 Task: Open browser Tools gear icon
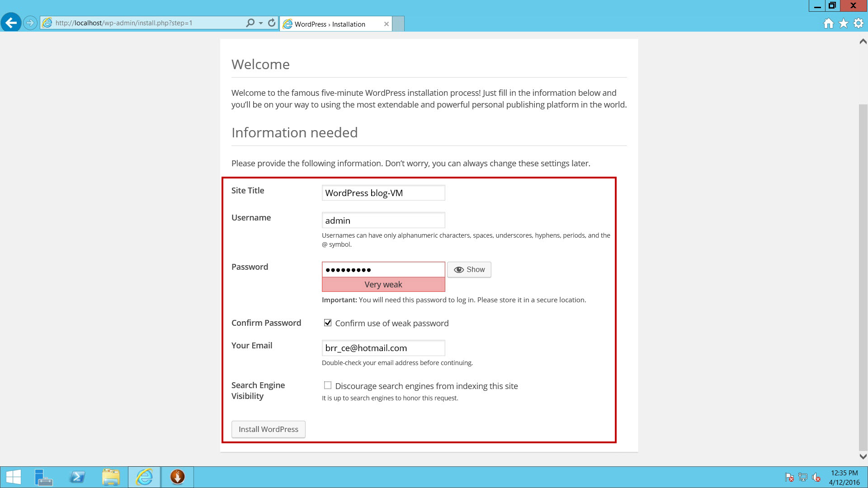point(859,23)
